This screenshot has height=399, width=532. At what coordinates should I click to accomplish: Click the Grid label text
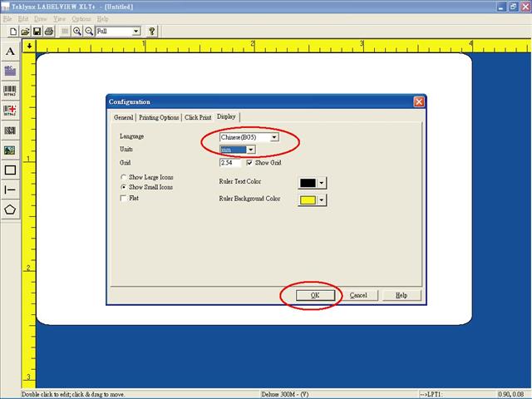click(x=126, y=163)
